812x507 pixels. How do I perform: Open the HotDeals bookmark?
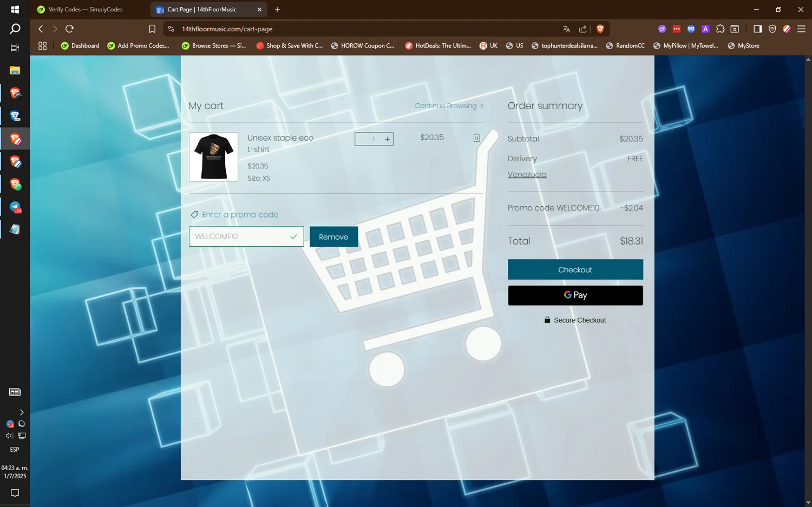(x=438, y=46)
